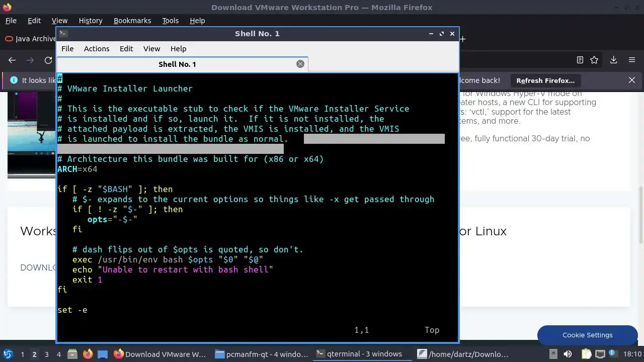Open the View menu in qterminal
Image resolution: width=644 pixels, height=362 pixels.
pyautogui.click(x=151, y=49)
